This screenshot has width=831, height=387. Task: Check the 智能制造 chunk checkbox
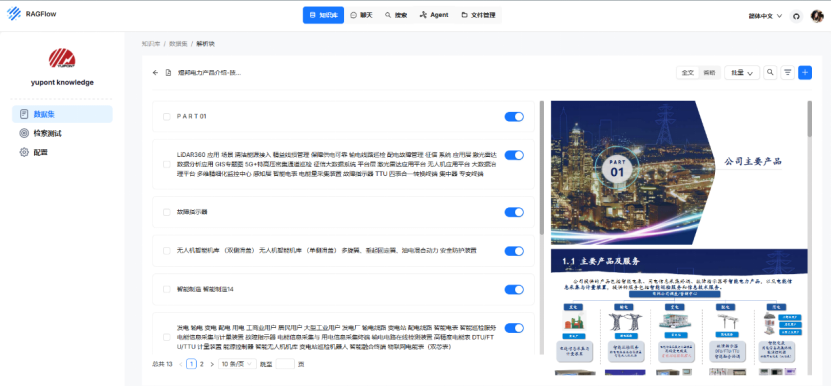[166, 289]
